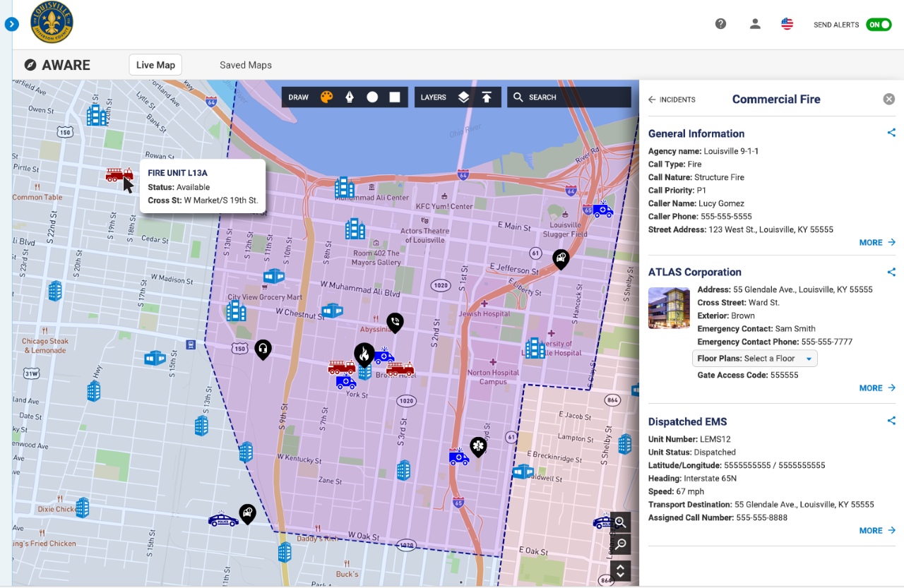Open the draw color palette
The image size is (904, 588).
(326, 97)
